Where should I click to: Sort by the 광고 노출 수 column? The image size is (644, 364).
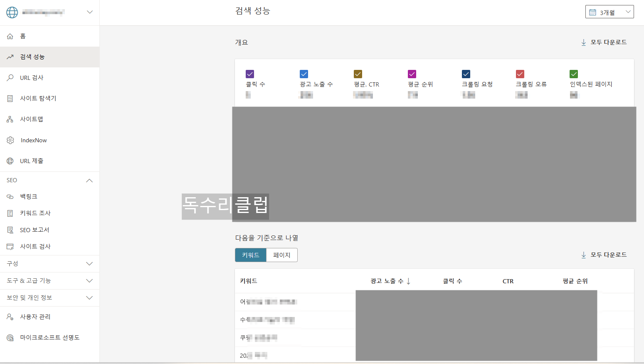(x=389, y=281)
